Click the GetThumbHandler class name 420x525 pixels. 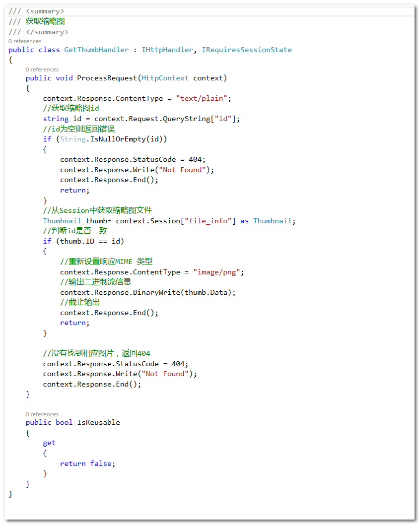point(96,50)
